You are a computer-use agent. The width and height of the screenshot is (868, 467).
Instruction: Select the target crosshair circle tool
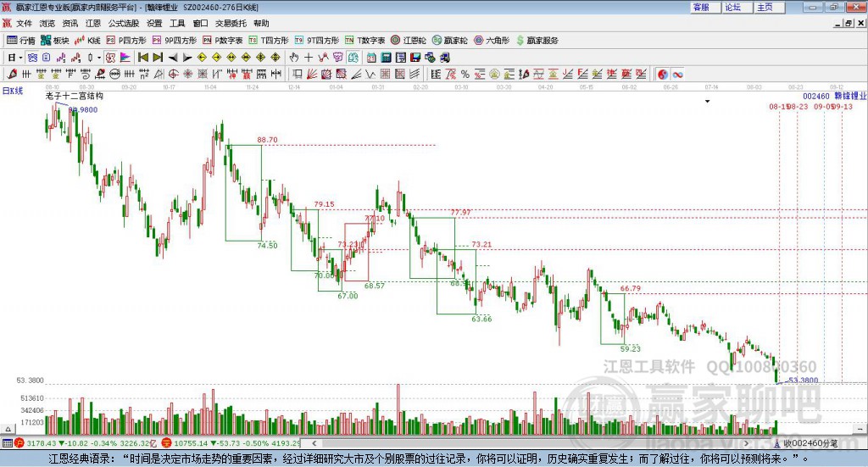pyautogui.click(x=173, y=74)
